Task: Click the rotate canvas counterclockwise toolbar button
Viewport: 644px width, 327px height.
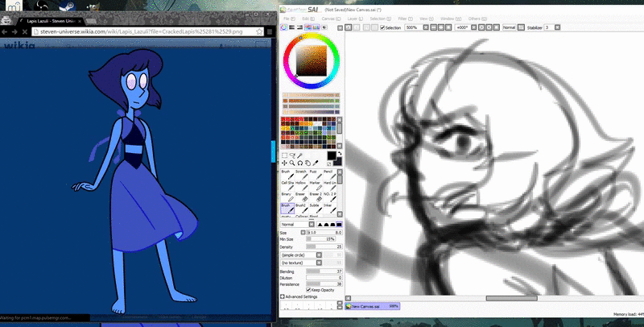Action: 481,27
